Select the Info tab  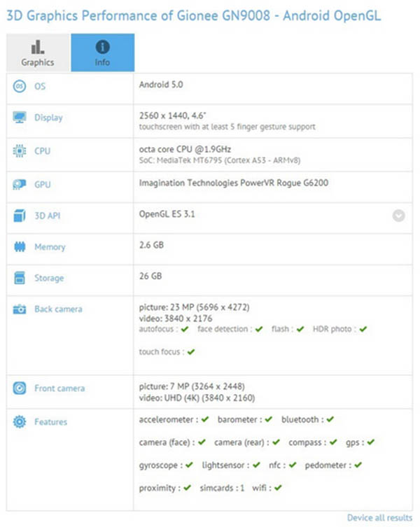pos(103,52)
